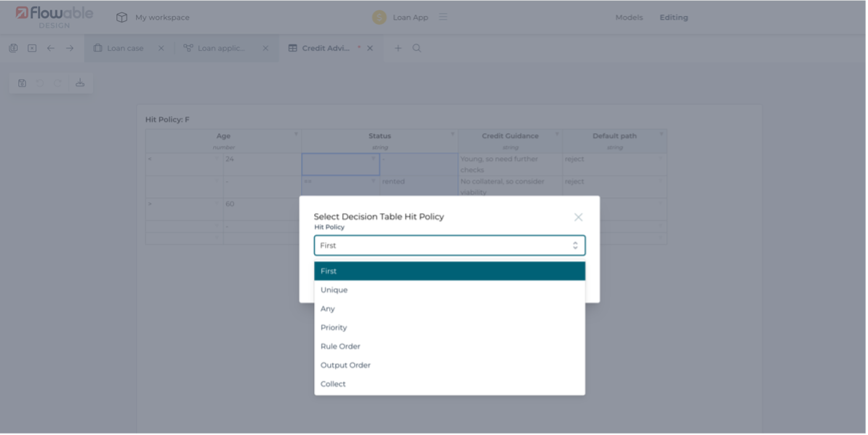Open My workspace cube icon

[x=122, y=17]
